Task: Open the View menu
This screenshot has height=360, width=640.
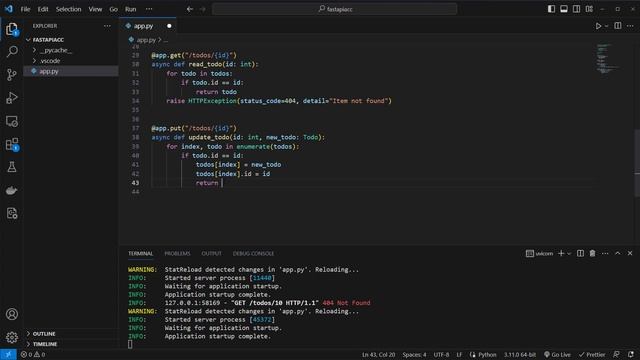Action: click(x=95, y=9)
